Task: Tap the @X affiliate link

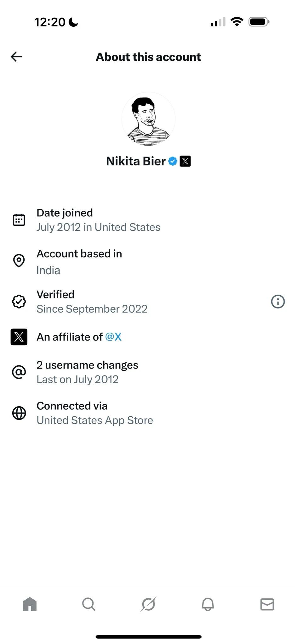Action: click(x=113, y=337)
